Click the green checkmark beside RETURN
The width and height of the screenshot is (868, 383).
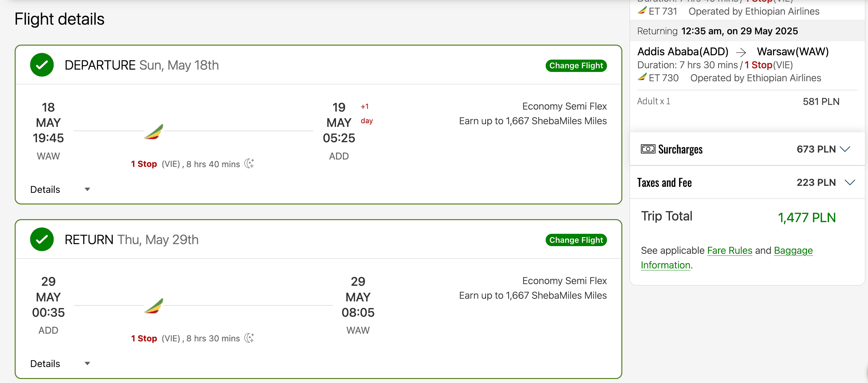42,239
